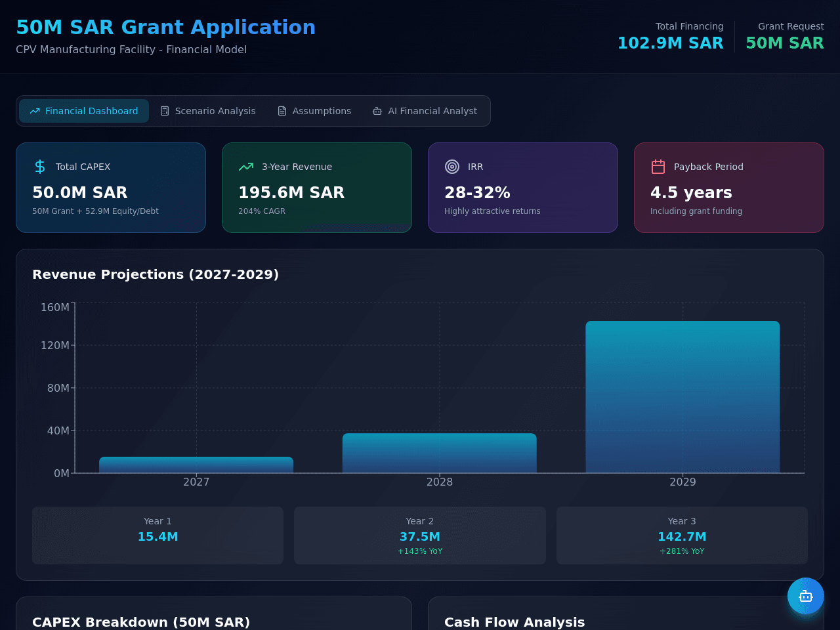This screenshot has width=840, height=630.
Task: Click the Year 3 142.7M summary card
Action: 682,535
